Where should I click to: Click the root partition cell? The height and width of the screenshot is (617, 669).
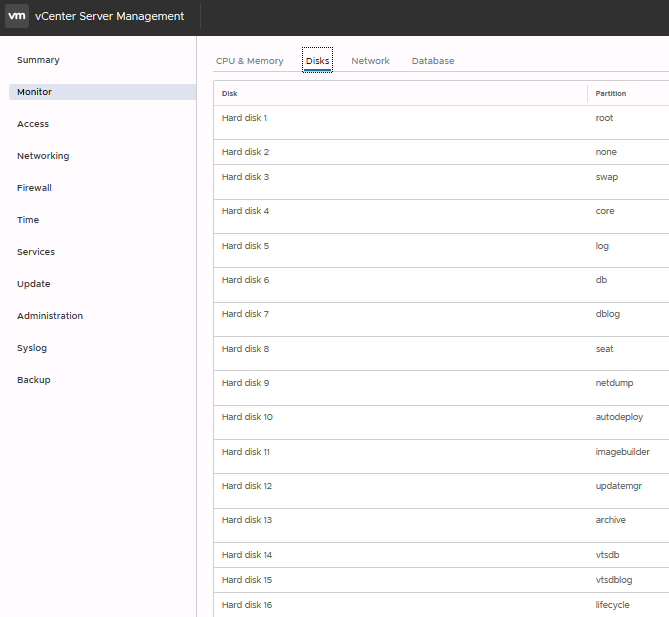[604, 118]
